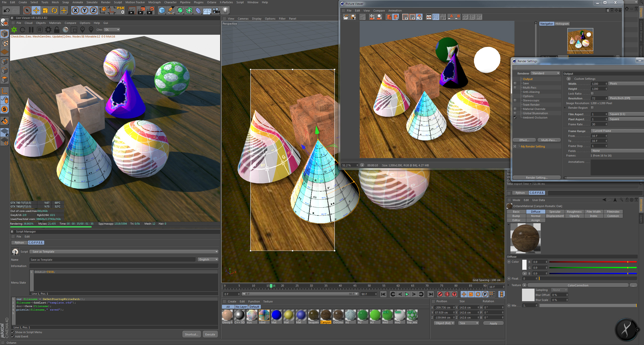Switch to the Specular material tab
644x345 pixels.
coord(555,212)
